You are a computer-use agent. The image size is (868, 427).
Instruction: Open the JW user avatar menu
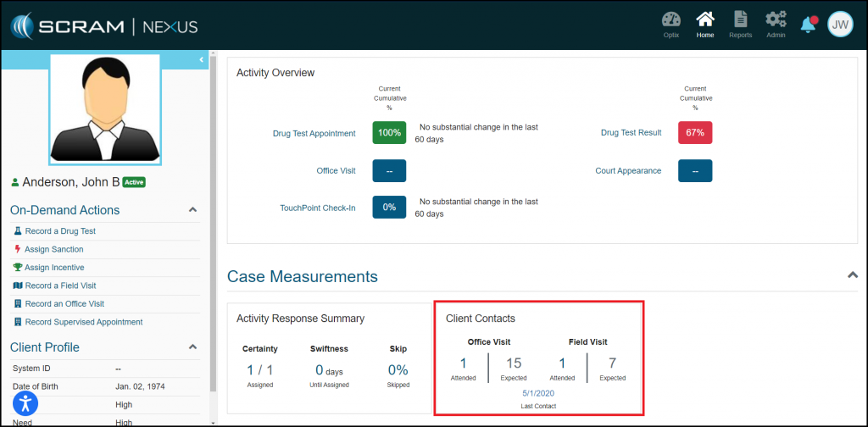tap(839, 25)
